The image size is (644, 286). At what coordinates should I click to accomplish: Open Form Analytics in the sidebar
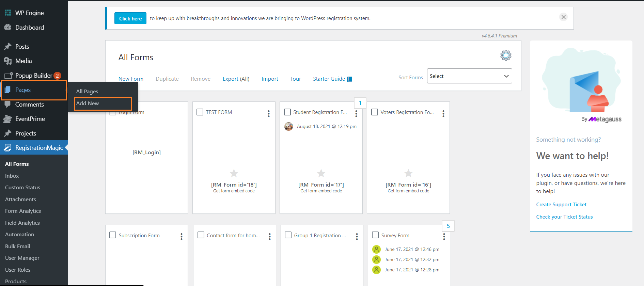pyautogui.click(x=23, y=211)
